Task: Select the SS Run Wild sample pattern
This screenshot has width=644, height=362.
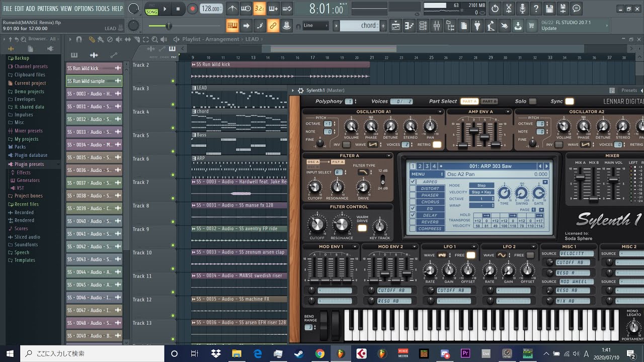Action: 94,81
